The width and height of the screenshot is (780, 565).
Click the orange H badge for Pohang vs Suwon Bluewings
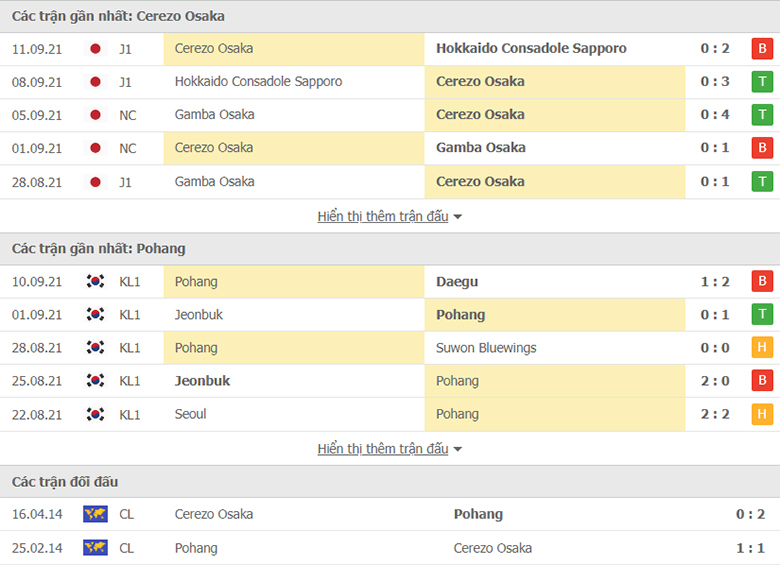[x=762, y=347]
